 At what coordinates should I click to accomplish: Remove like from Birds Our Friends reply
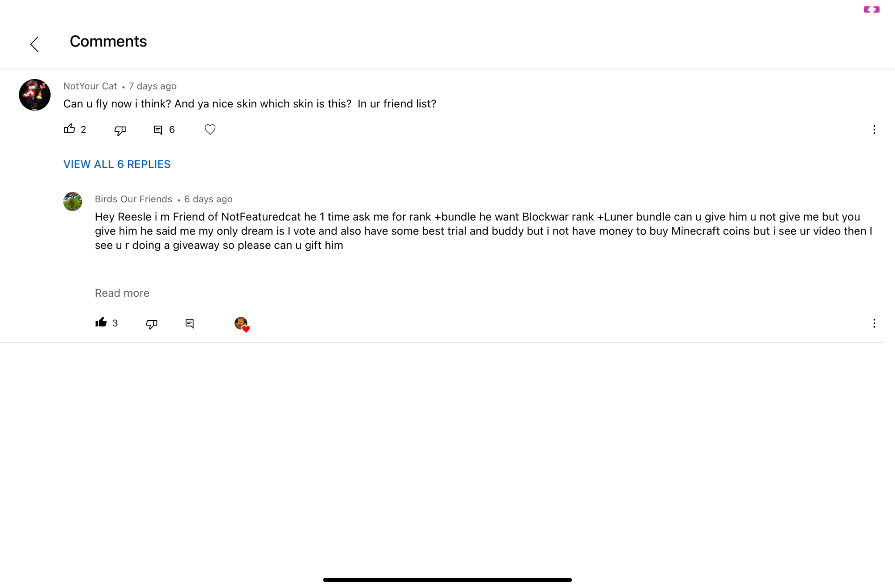101,323
